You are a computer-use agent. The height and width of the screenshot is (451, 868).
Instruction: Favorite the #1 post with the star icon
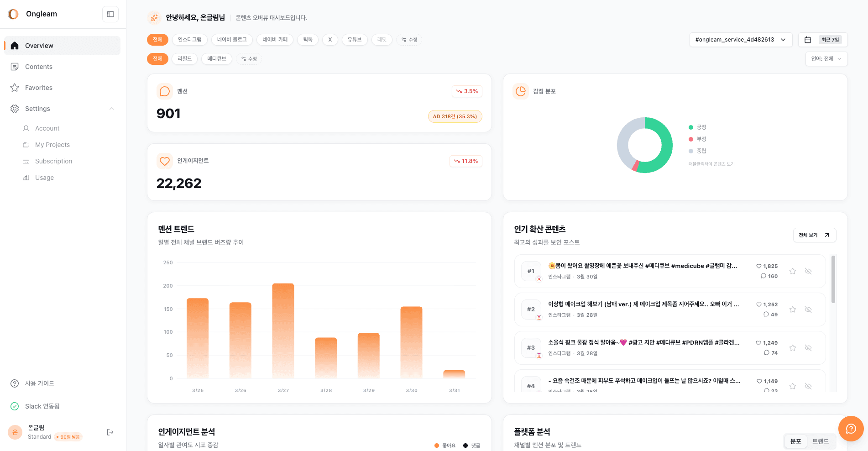(793, 271)
